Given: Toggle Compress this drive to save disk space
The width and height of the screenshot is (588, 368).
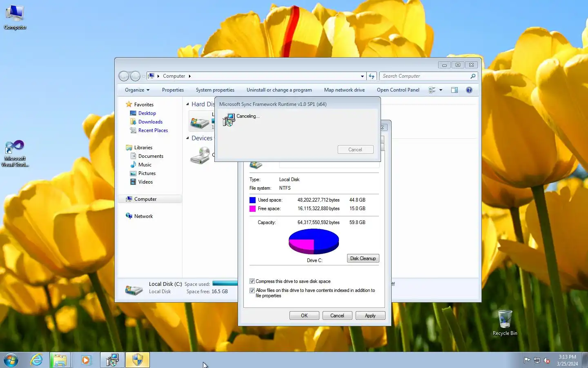Looking at the screenshot, I should pos(252,281).
